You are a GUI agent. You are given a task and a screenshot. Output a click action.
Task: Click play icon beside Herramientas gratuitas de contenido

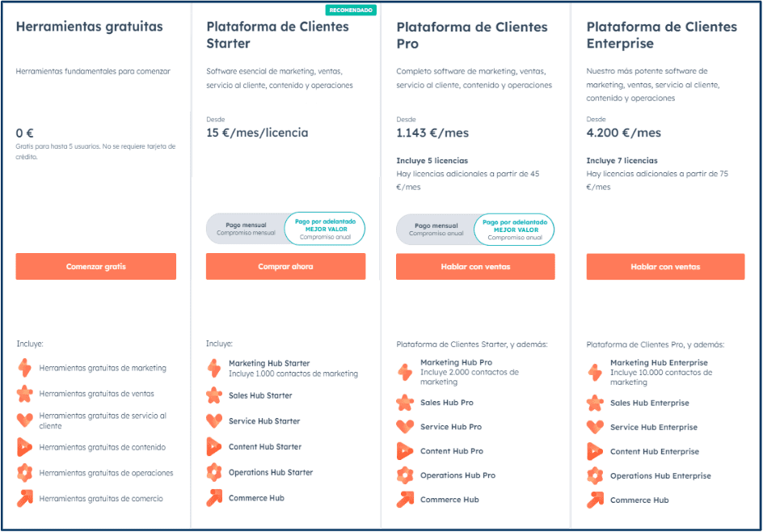pos(24,447)
